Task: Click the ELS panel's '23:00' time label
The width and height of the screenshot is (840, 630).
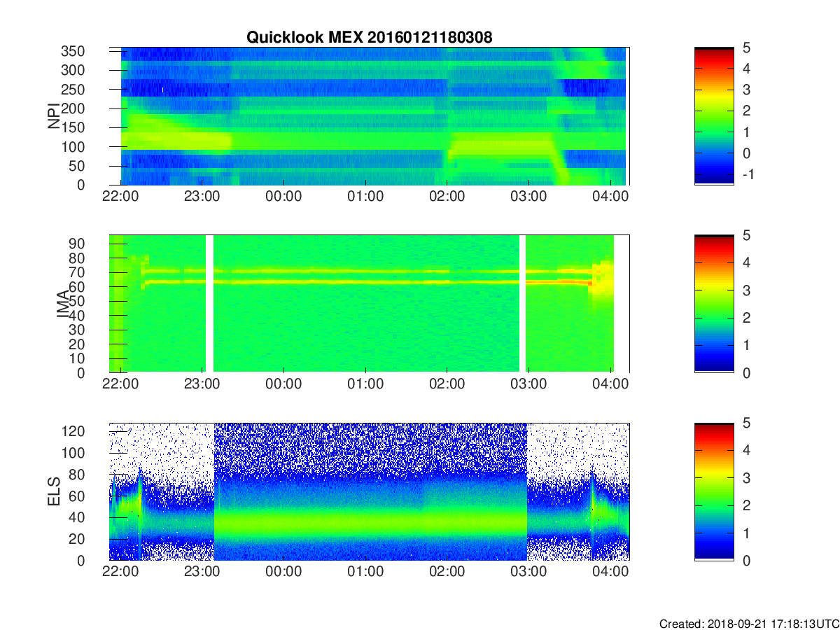Action: pyautogui.click(x=202, y=572)
